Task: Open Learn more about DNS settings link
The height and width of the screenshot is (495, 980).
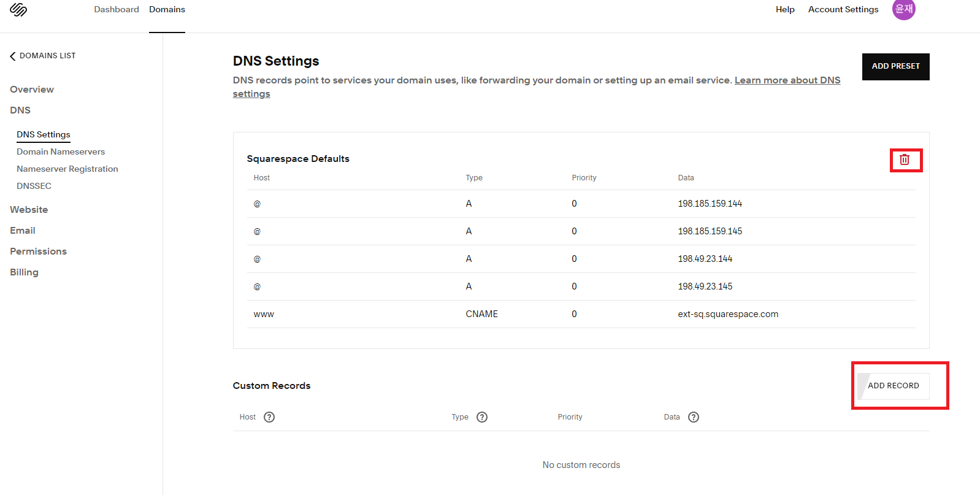Action: pyautogui.click(x=787, y=80)
